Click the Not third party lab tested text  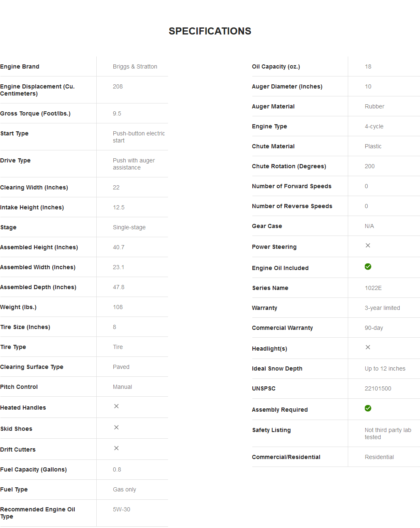(388, 434)
